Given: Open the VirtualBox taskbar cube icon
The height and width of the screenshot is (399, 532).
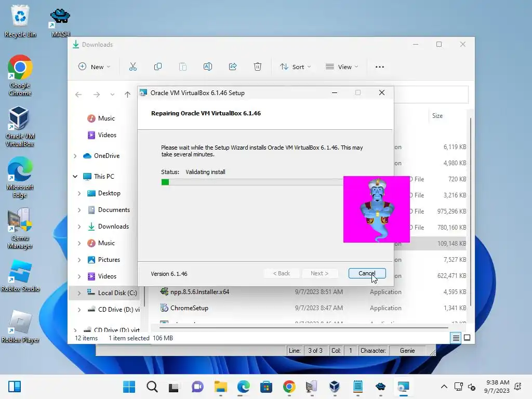Looking at the screenshot, I should pyautogui.click(x=335, y=387).
